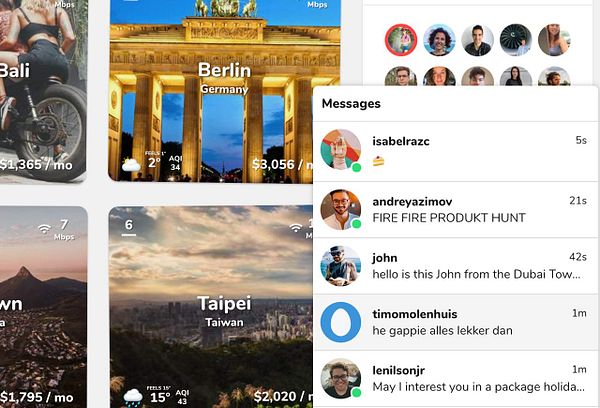Click andreyazimov's profile picture
Screen dimensions: 600x408
click(x=341, y=209)
